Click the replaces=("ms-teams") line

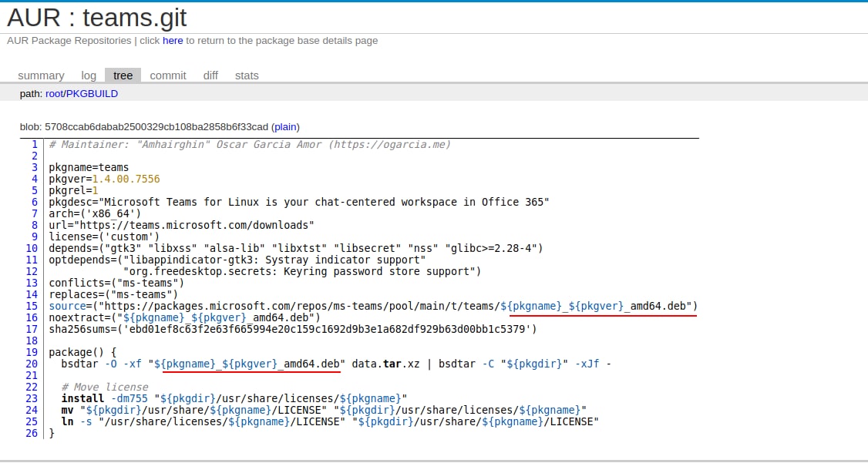113,294
